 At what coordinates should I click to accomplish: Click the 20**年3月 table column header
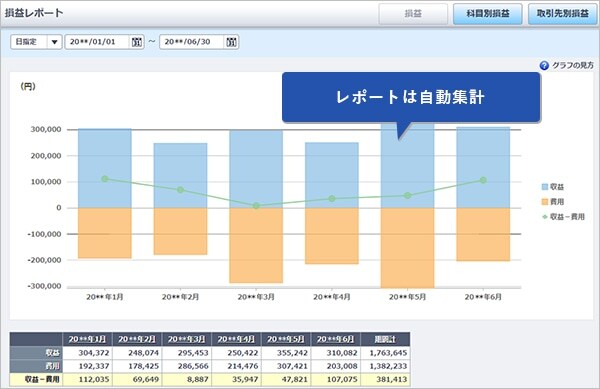click(187, 339)
